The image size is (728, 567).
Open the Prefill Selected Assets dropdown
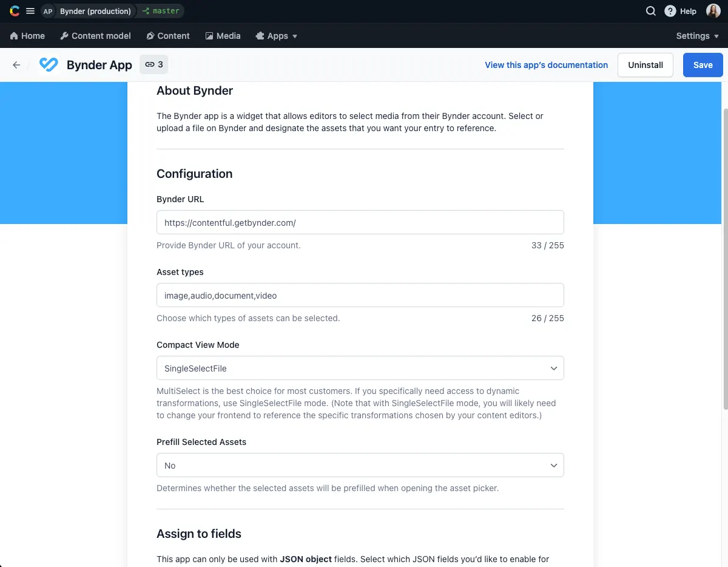coord(360,465)
